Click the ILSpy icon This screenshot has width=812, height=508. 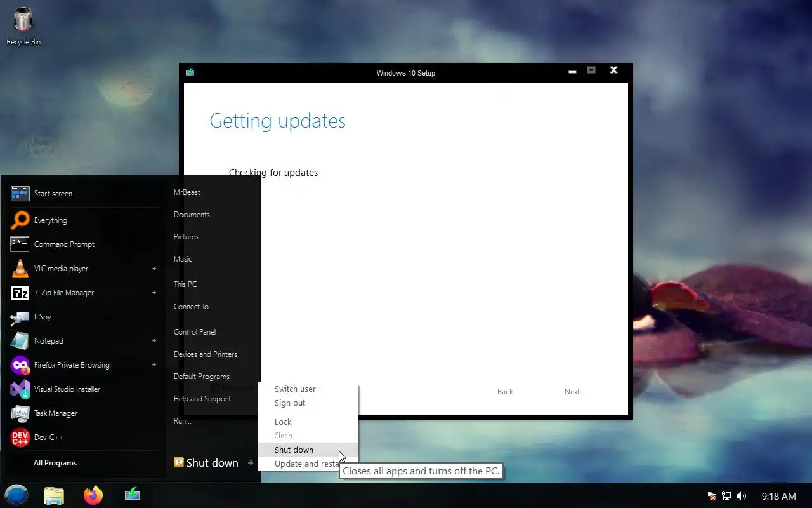point(20,317)
